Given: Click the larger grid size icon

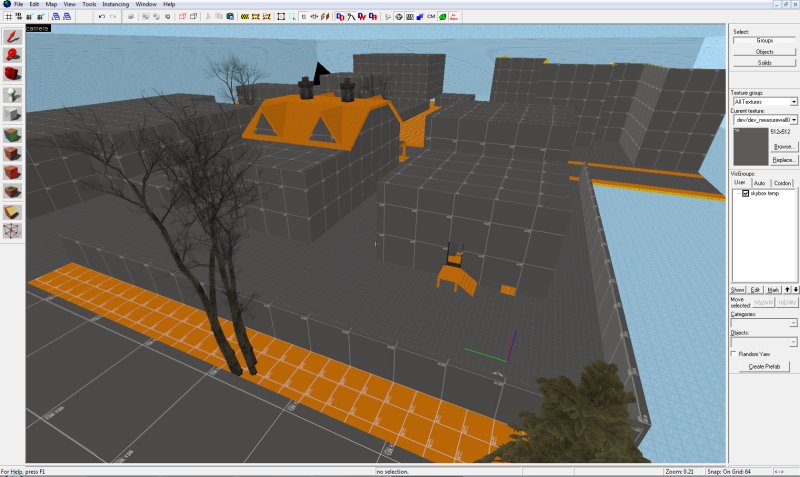Looking at the screenshot, I should pyautogui.click(x=40, y=16).
